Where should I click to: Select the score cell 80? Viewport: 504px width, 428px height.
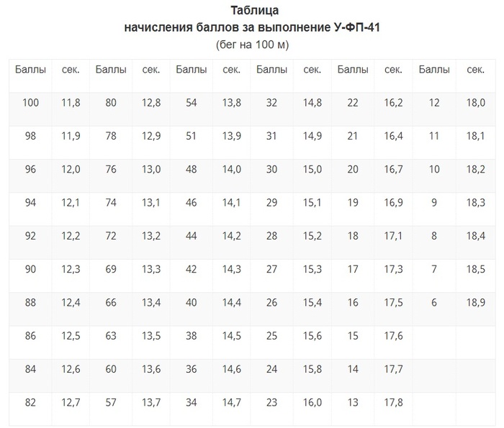[x=111, y=103]
